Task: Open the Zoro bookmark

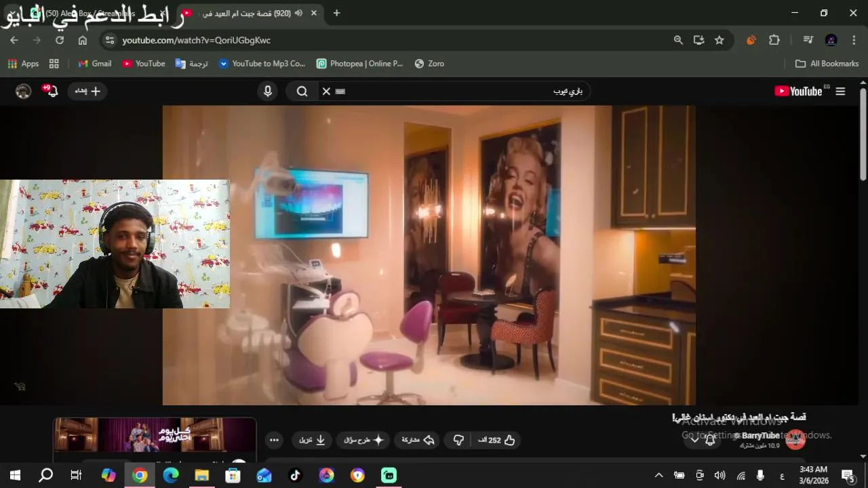Action: tap(429, 64)
